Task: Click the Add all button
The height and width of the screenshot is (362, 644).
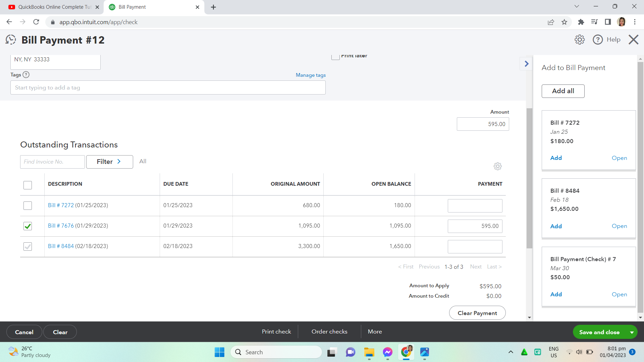Action: pyautogui.click(x=563, y=91)
